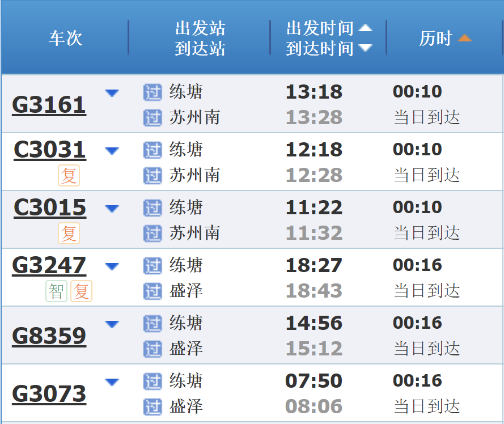This screenshot has height=424, width=504.
Task: Toggle descending sort on 到达时间
Action: (366, 49)
